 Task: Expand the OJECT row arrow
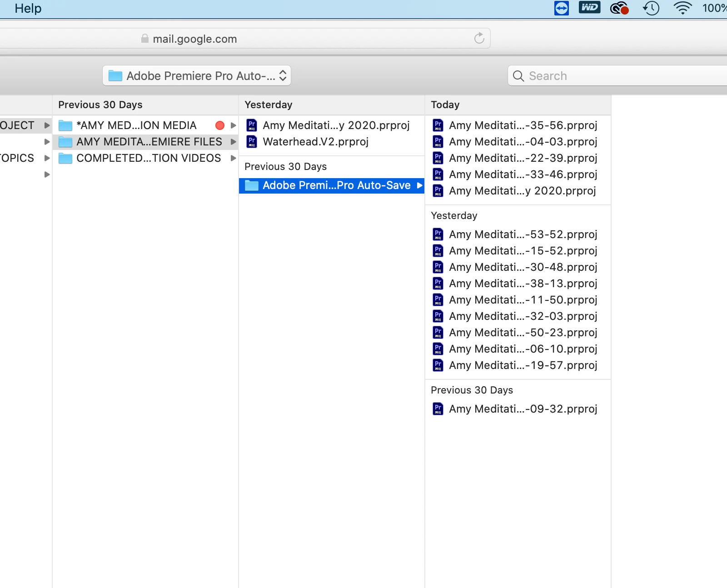click(x=47, y=125)
